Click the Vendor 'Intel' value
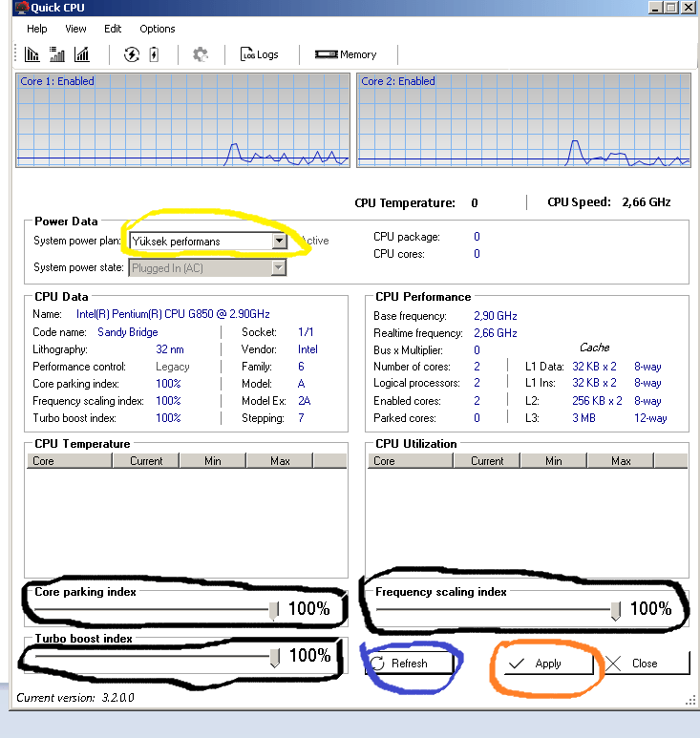 308,349
